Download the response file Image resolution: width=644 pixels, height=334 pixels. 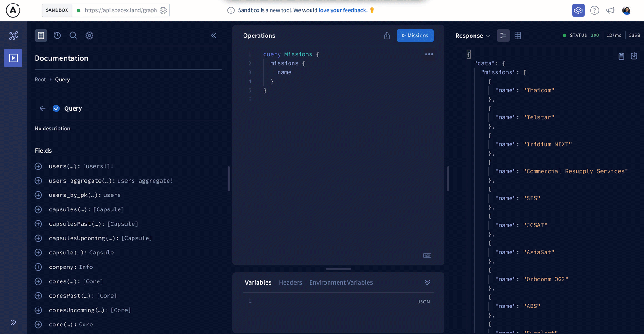634,56
